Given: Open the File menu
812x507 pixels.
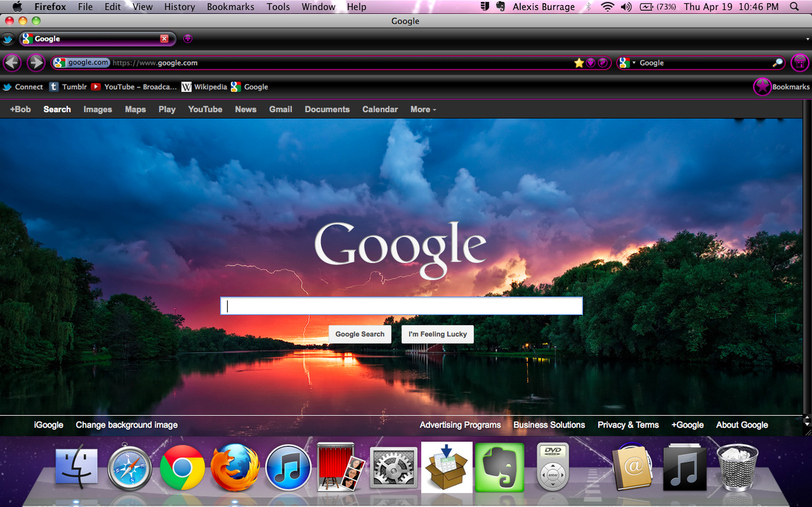Looking at the screenshot, I should 85,7.
